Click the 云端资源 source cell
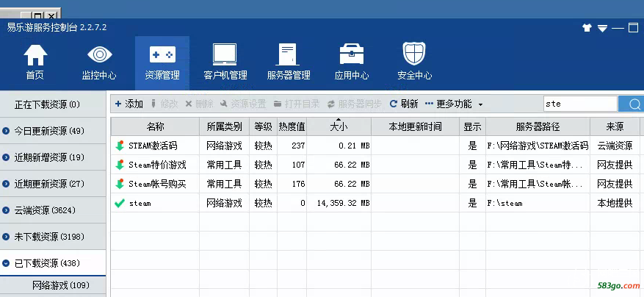The height and width of the screenshot is (297, 644). [x=615, y=146]
